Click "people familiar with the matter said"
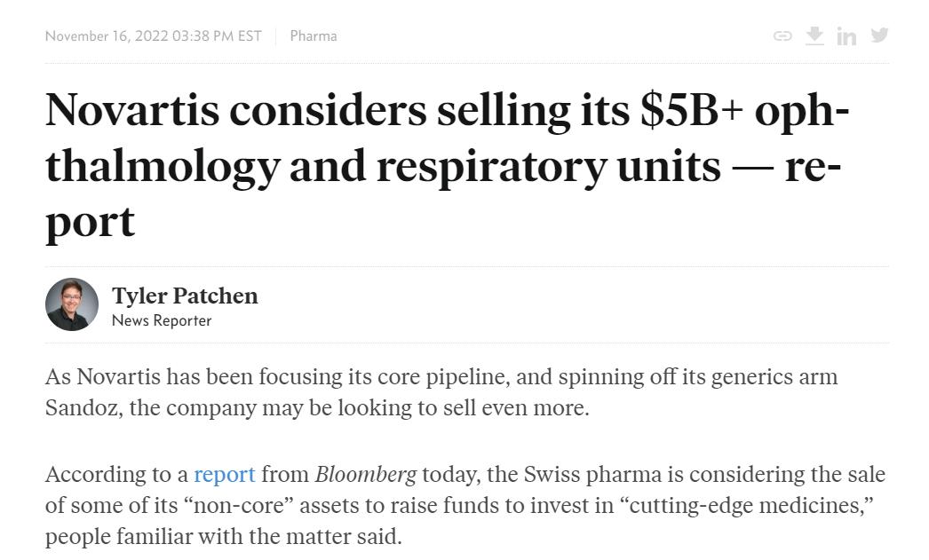 (223, 537)
